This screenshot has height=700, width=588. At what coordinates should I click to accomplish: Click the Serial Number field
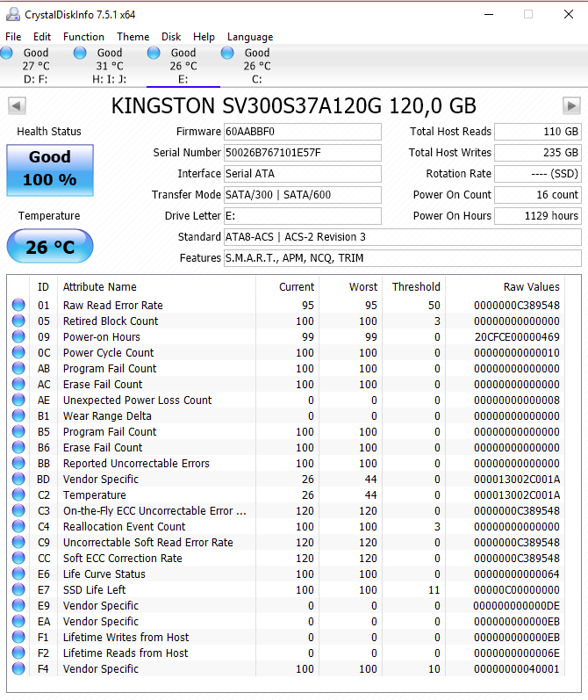tap(303, 153)
